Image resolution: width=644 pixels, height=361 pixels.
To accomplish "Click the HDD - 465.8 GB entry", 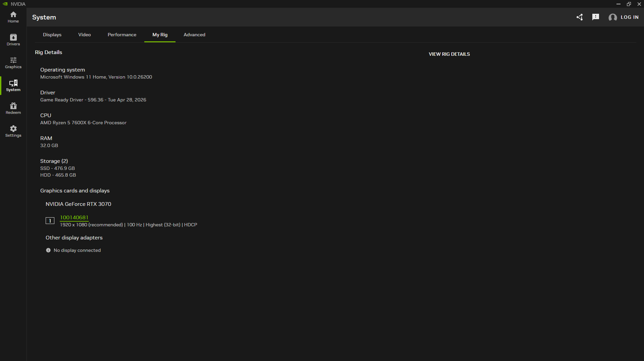I will (x=58, y=175).
